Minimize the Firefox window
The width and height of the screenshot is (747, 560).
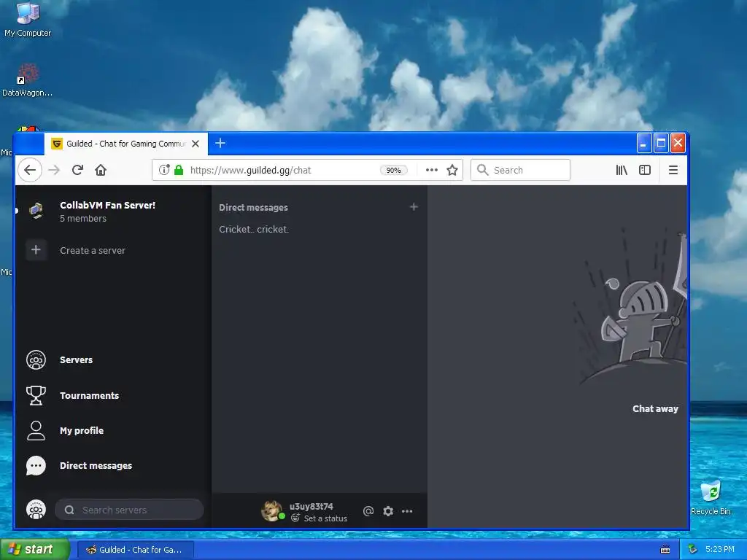pyautogui.click(x=644, y=144)
